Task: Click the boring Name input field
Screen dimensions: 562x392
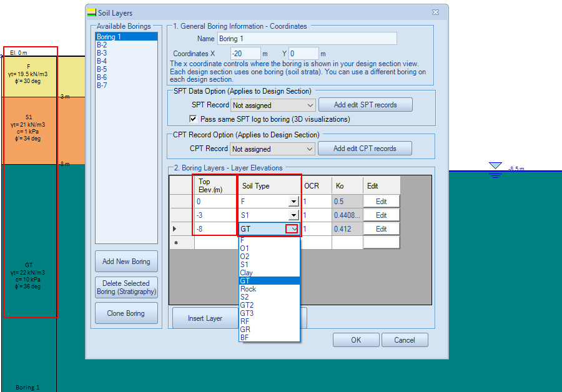Action: click(x=307, y=38)
